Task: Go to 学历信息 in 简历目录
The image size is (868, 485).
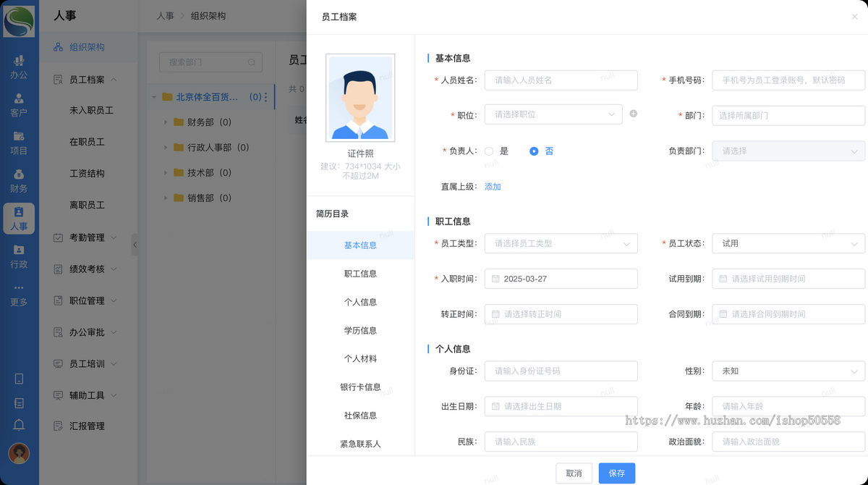Action: pyautogui.click(x=360, y=330)
